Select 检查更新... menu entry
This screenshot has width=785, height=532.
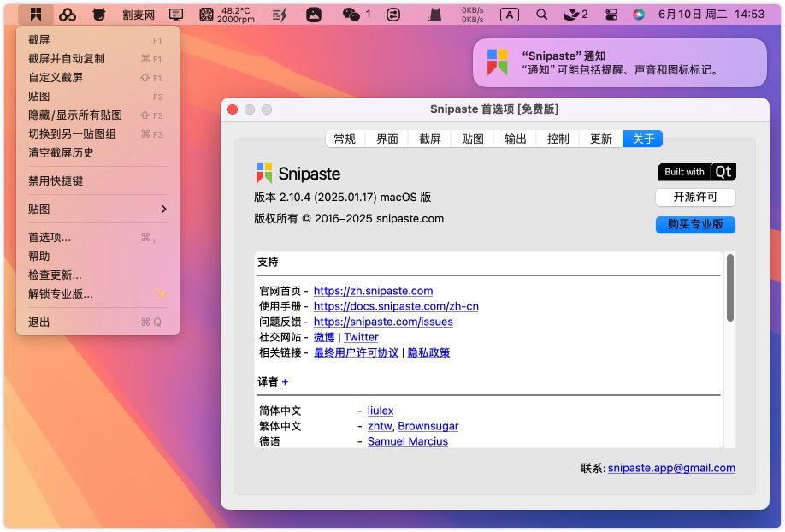click(97, 275)
